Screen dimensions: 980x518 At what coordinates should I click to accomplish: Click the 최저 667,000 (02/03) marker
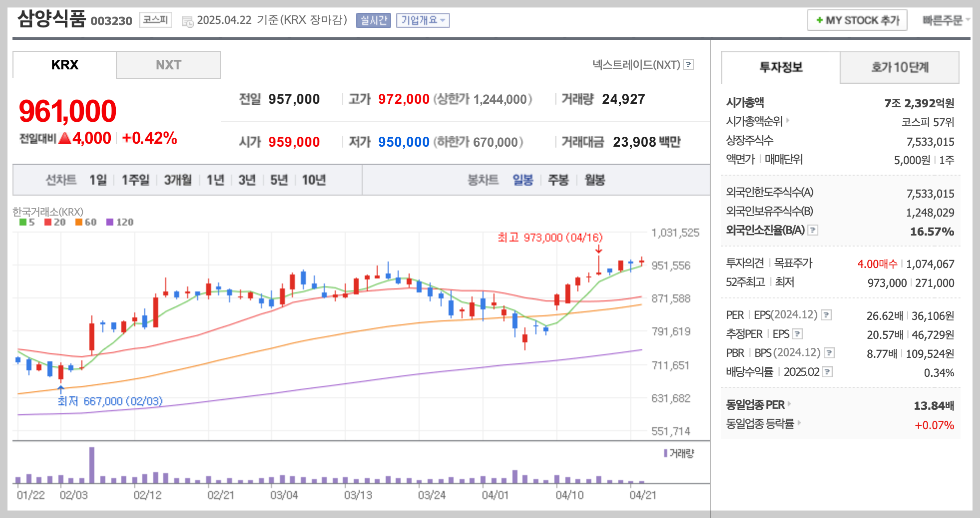coord(110,401)
